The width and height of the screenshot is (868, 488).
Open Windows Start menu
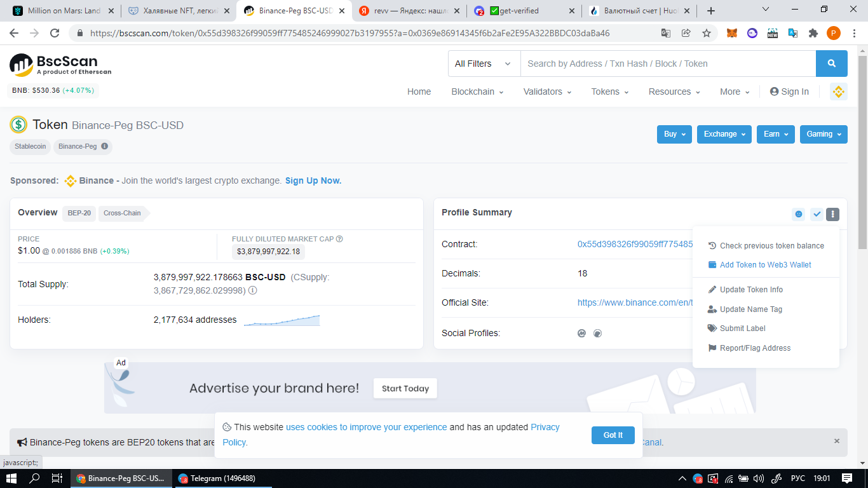(11, 478)
